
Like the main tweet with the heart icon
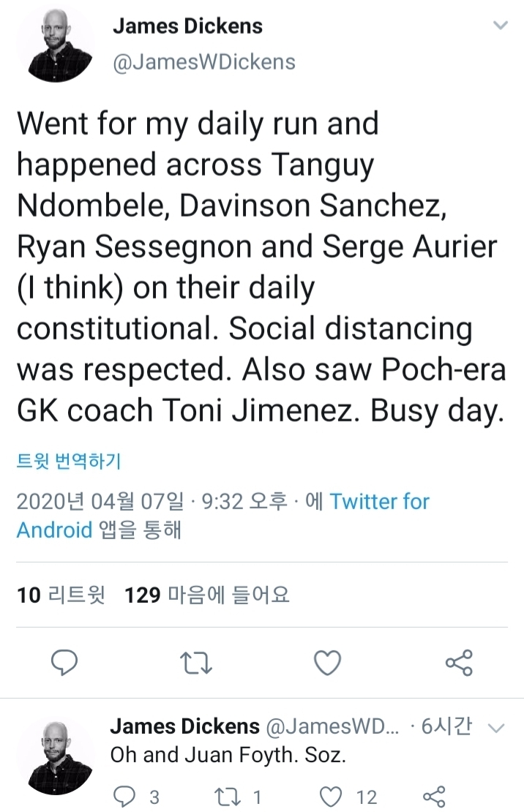[x=327, y=663]
